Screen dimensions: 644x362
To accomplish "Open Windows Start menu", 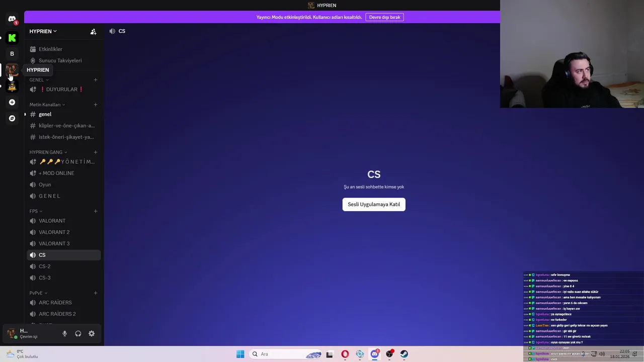I will 240,354.
